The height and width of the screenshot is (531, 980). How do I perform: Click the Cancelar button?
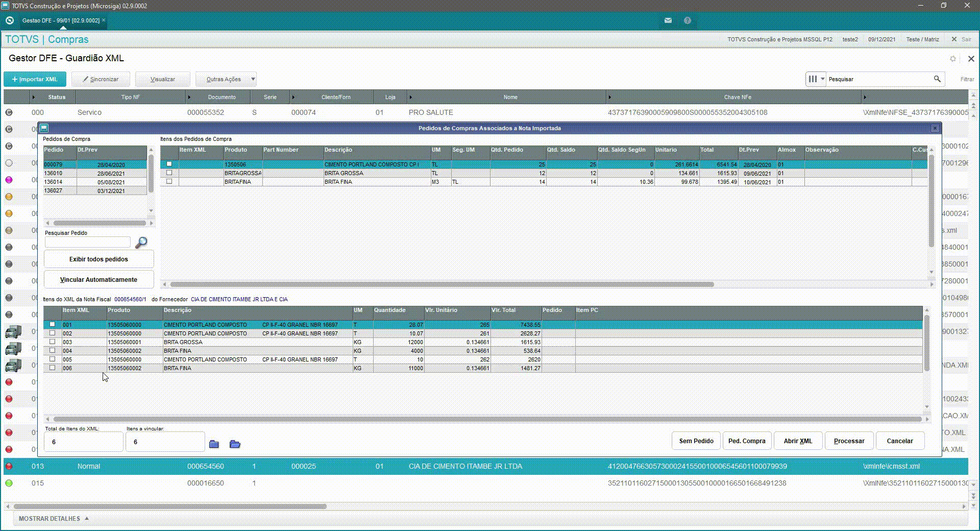tap(900, 441)
